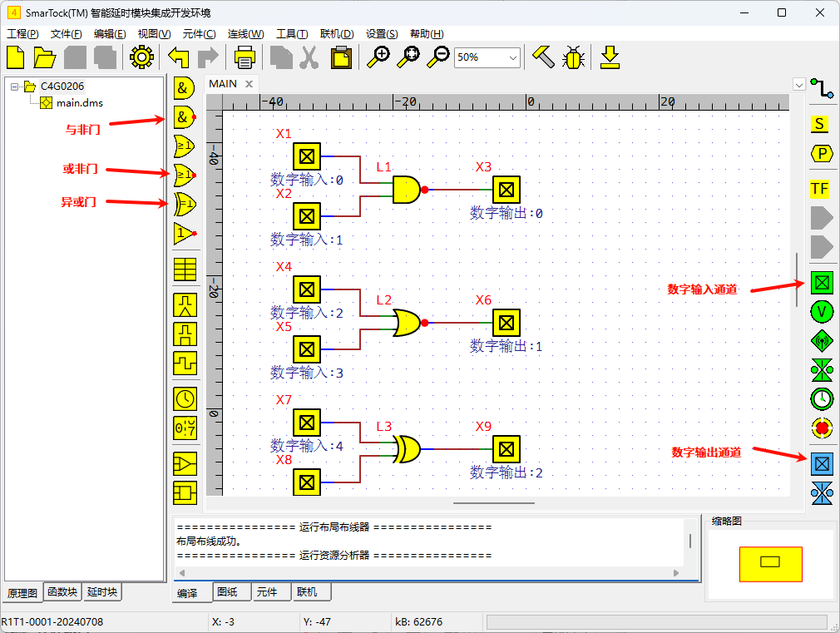The width and height of the screenshot is (840, 633).
Task: Select the NOT gate component
Action: [x=185, y=234]
